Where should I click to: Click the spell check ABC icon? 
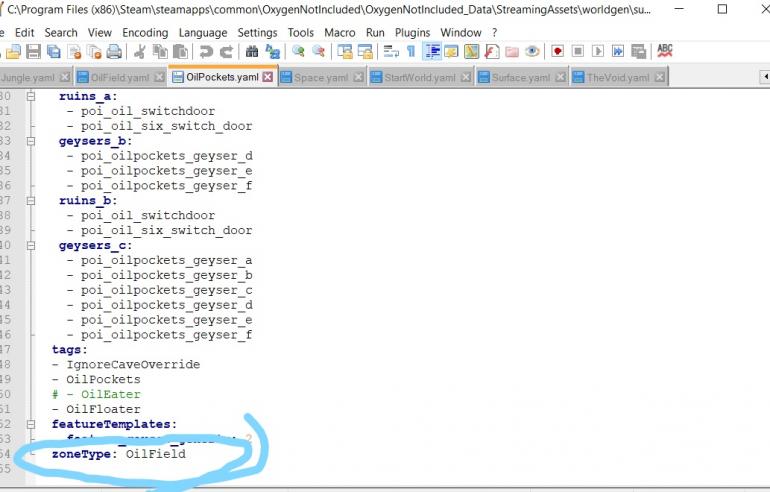[x=664, y=51]
